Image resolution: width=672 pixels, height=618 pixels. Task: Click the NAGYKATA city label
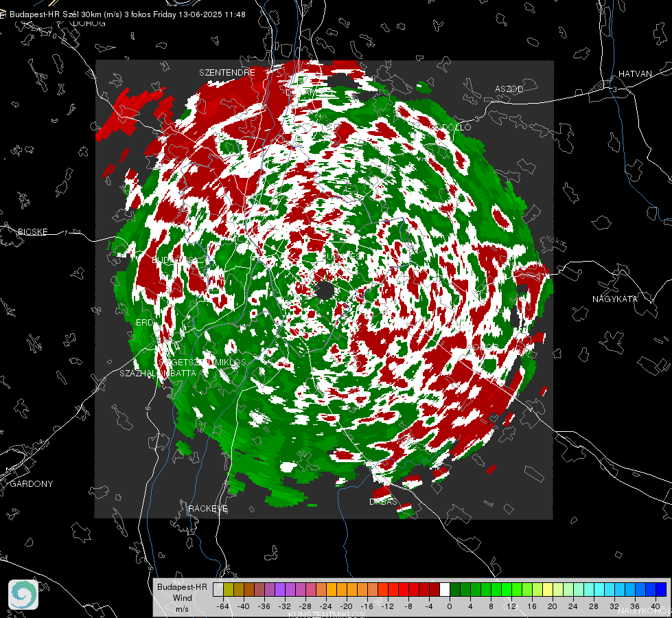pyautogui.click(x=615, y=299)
